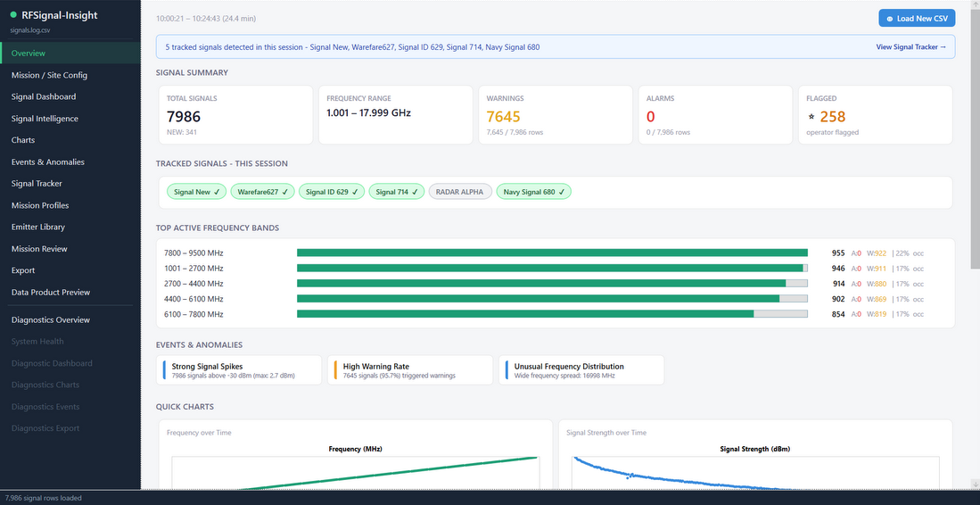The width and height of the screenshot is (980, 505).
Task: Select Diagnostic Dashboard sidebar item
Action: tap(70, 363)
